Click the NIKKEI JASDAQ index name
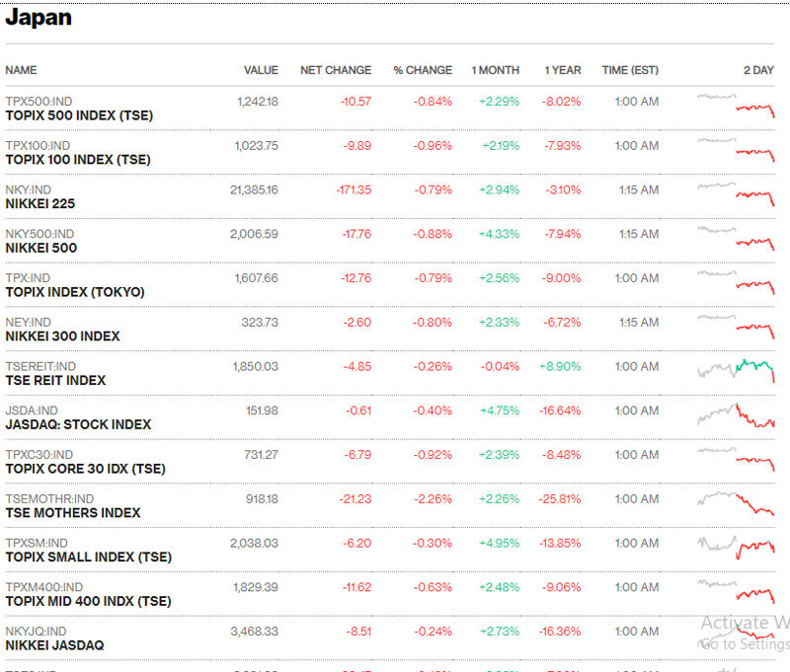 54,645
